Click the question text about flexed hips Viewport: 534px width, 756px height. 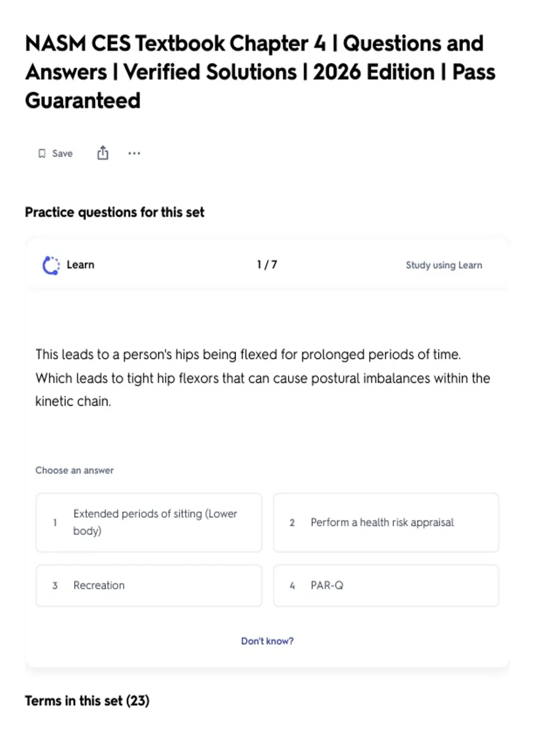(263, 378)
